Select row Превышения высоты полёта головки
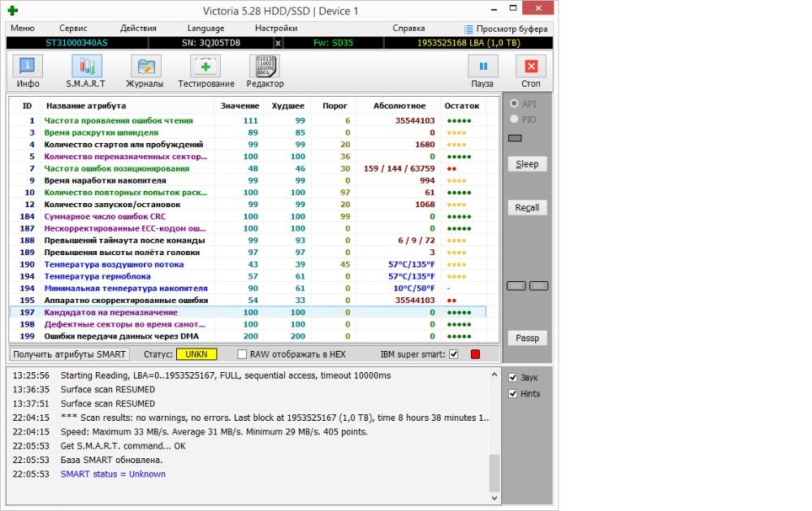 248,253
